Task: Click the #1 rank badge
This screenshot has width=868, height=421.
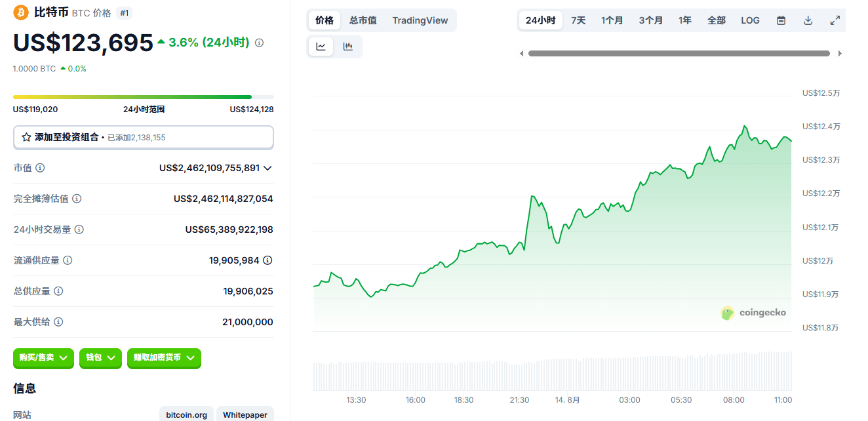Action: pos(124,12)
